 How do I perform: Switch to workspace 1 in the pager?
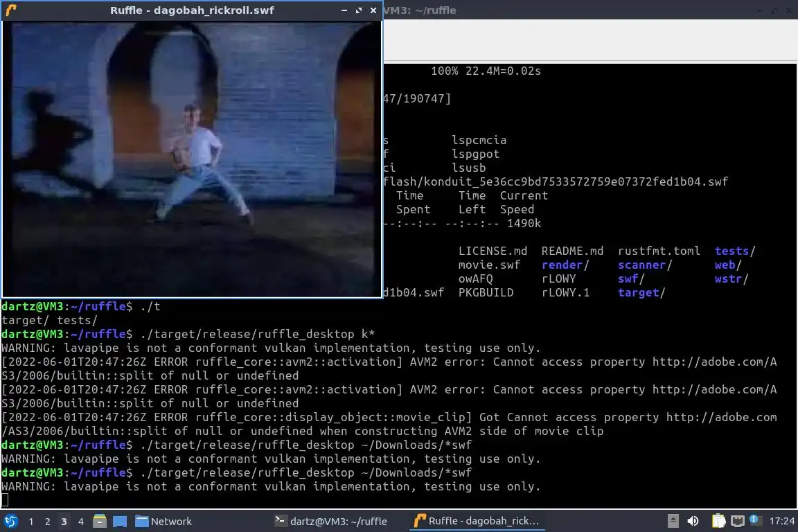(31, 522)
